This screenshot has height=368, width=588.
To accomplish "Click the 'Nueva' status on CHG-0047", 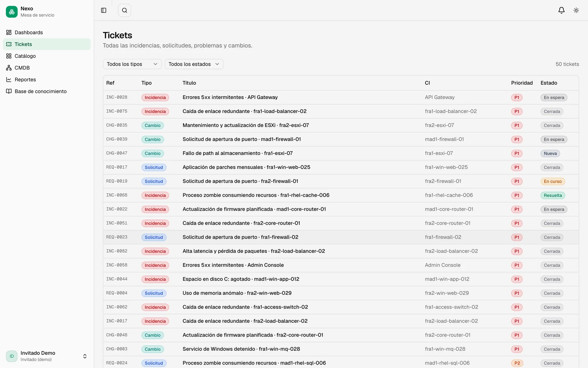I will click(x=550, y=153).
